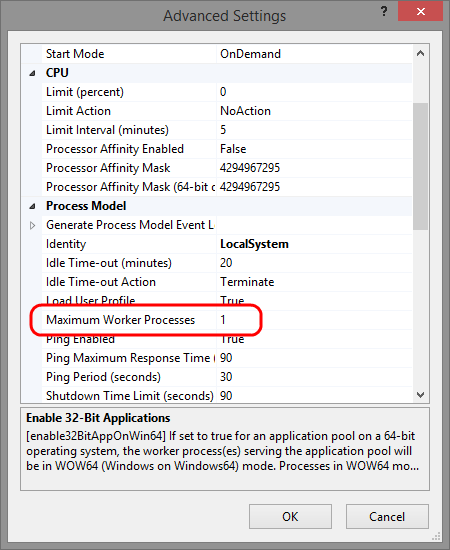Select the Idle Time-out Action Terminate value
The image size is (450, 550).
click(x=314, y=282)
